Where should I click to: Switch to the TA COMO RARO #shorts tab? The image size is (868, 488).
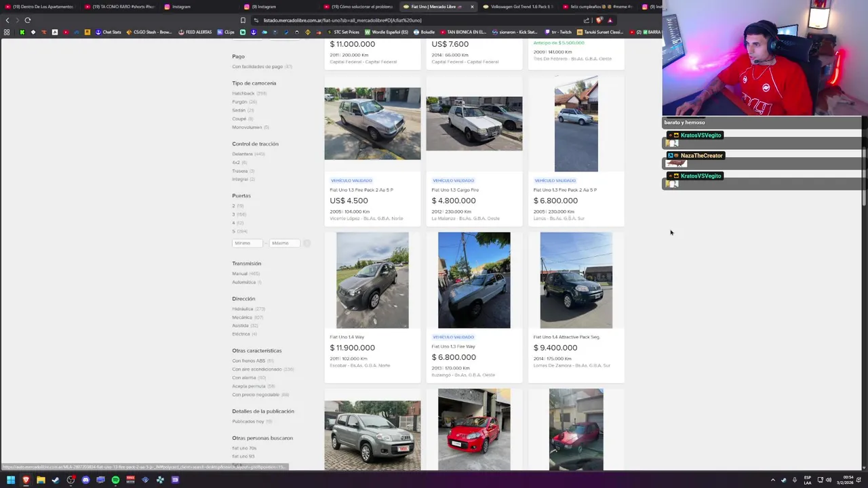point(119,7)
